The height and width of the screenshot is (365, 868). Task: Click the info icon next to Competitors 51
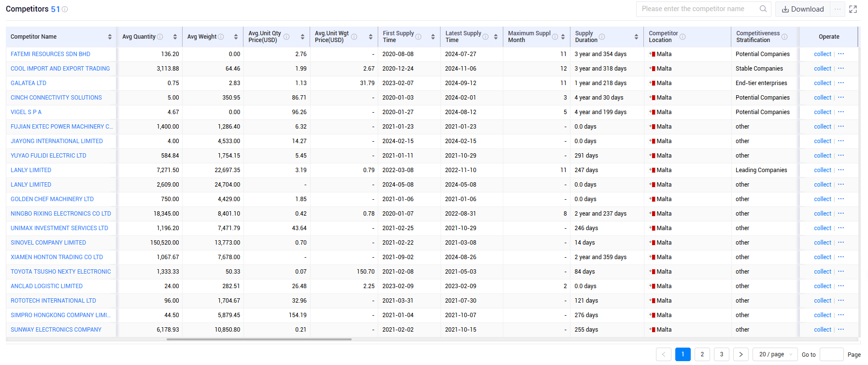[65, 9]
